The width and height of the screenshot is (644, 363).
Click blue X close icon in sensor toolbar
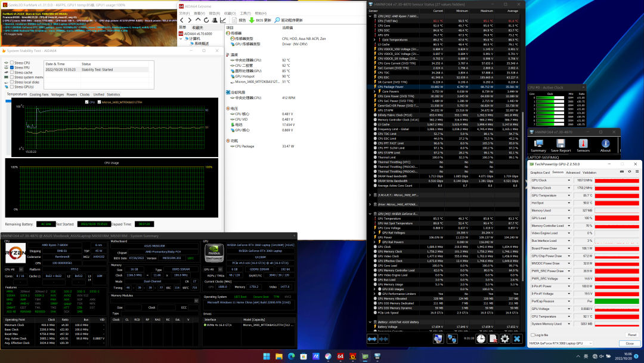517,339
